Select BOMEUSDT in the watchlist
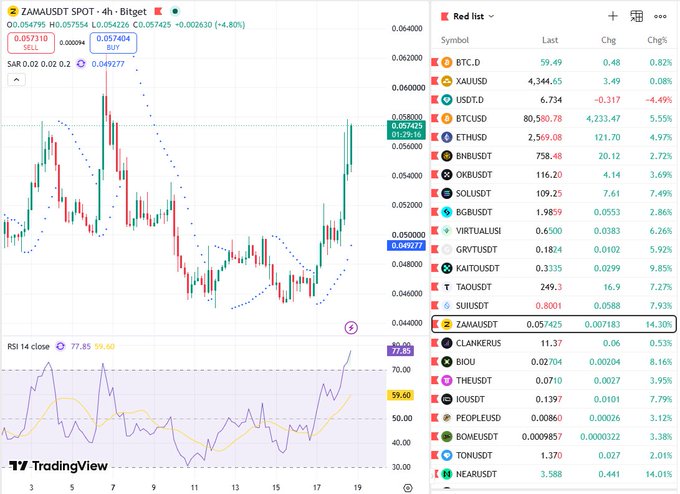The width and height of the screenshot is (680, 494). (553, 437)
